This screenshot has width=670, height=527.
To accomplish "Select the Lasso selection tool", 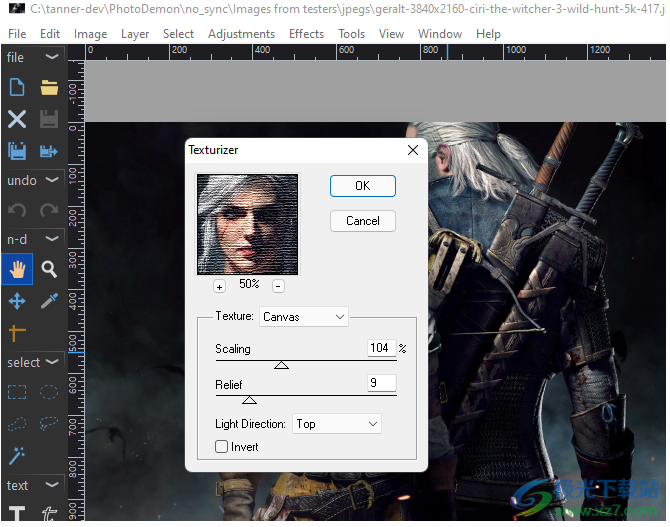I will click(49, 423).
